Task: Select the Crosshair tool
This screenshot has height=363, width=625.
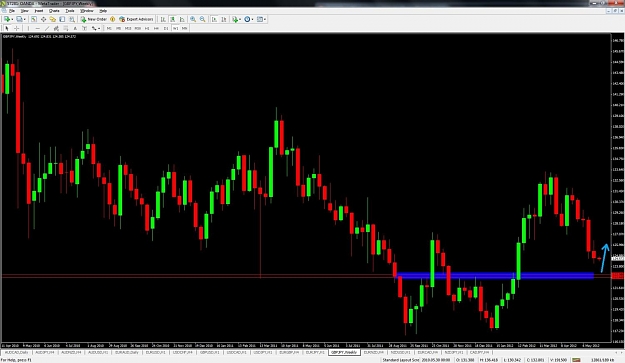Action: pyautogui.click(x=16, y=28)
